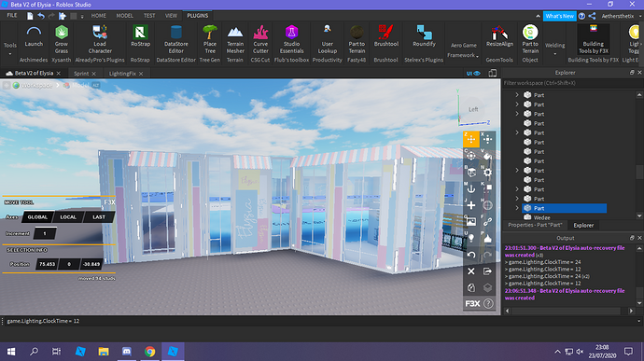Open Building Tools by F3X
The width and height of the screenshot is (644, 361).
point(594,39)
